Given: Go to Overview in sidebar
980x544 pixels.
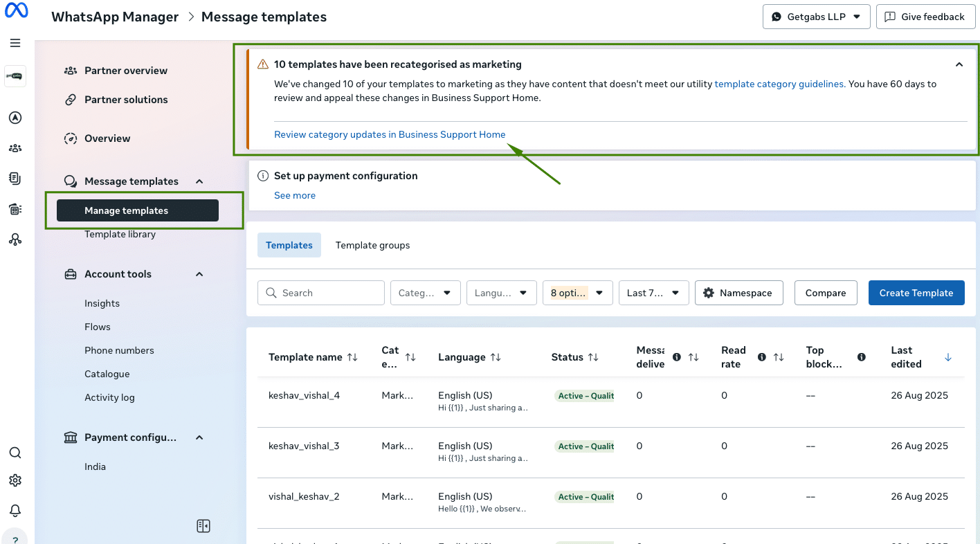Looking at the screenshot, I should (107, 138).
